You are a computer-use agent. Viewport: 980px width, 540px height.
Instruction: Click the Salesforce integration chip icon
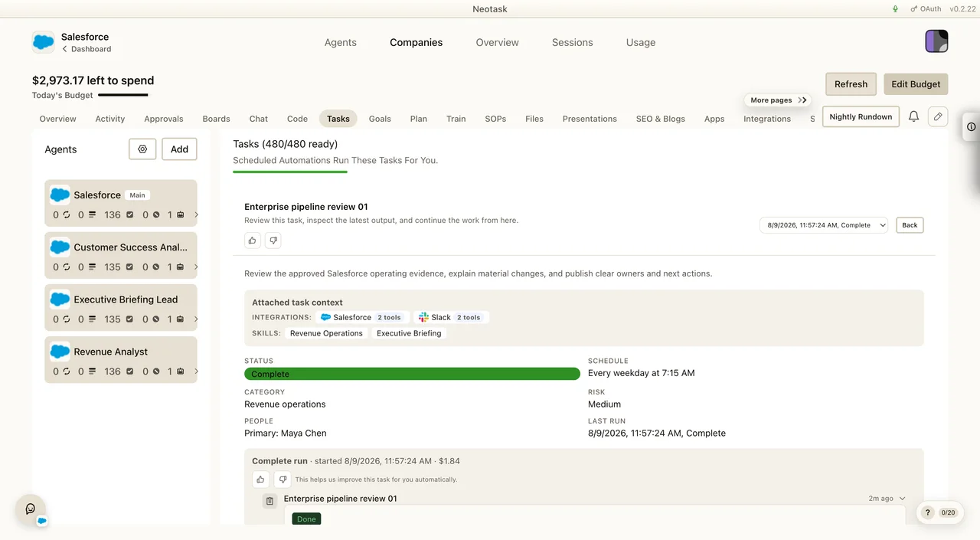[325, 317]
